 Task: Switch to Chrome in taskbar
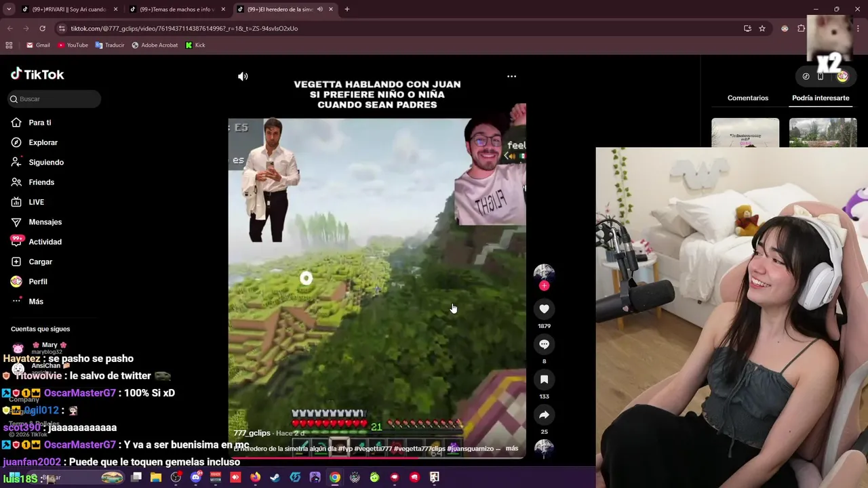click(x=334, y=477)
